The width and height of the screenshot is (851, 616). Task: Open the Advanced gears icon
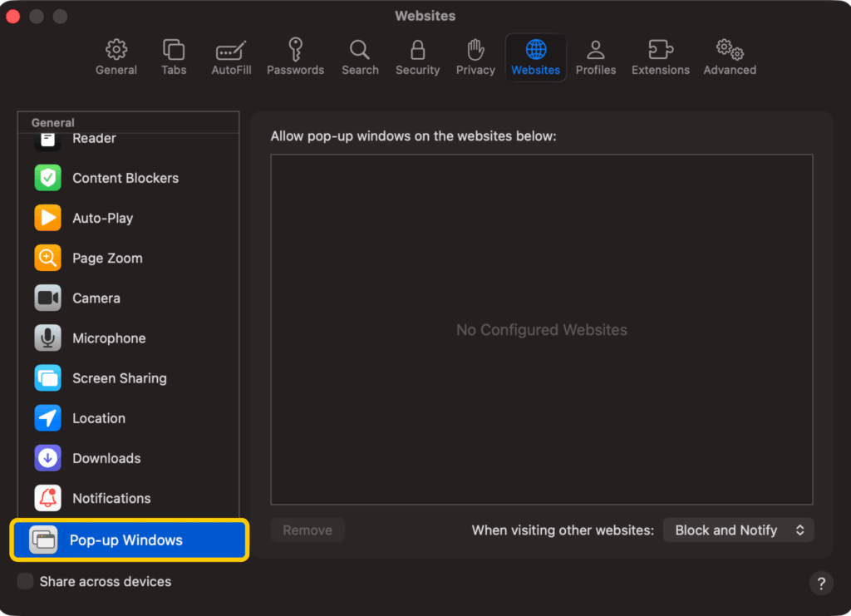730,49
